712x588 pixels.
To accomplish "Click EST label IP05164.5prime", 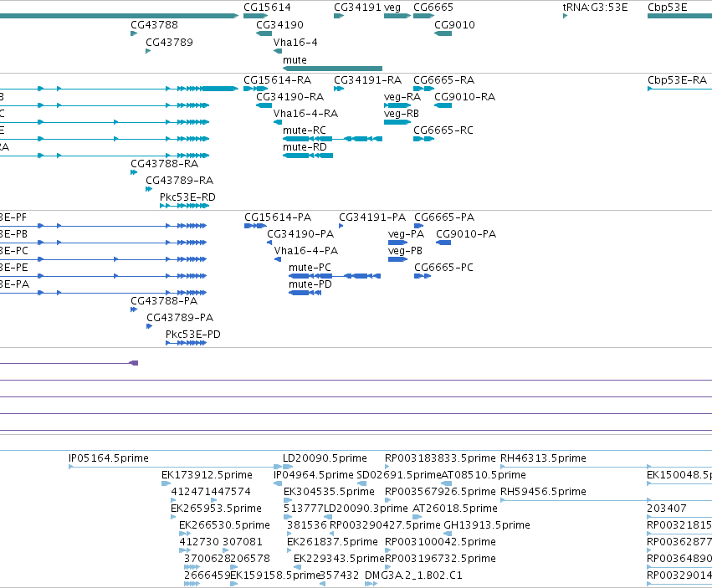I will [x=109, y=458].
